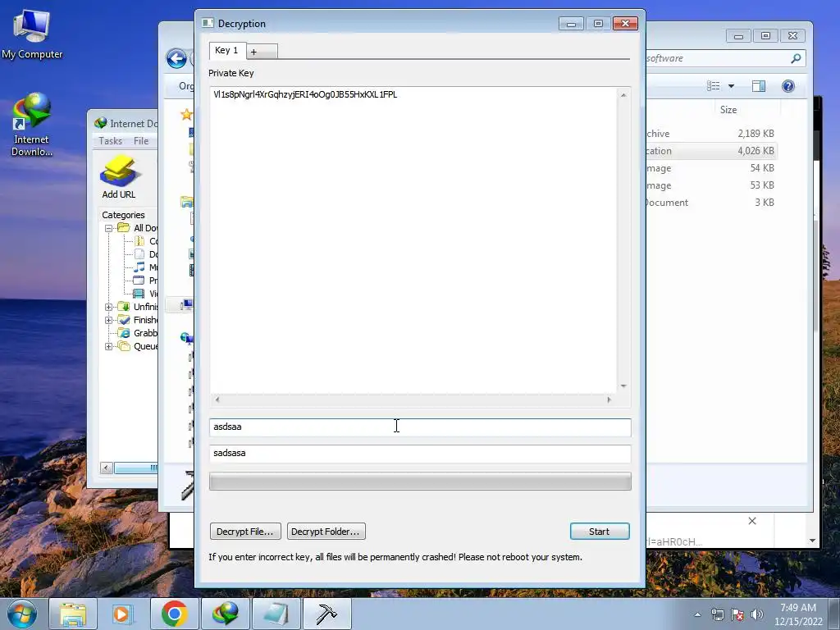840x630 pixels.
Task: Select the file row sized 4,026 KB
Action: tap(711, 151)
